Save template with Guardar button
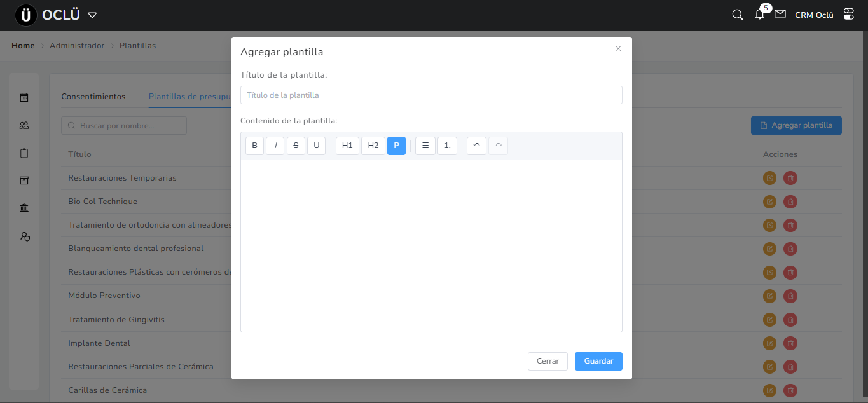 point(598,361)
